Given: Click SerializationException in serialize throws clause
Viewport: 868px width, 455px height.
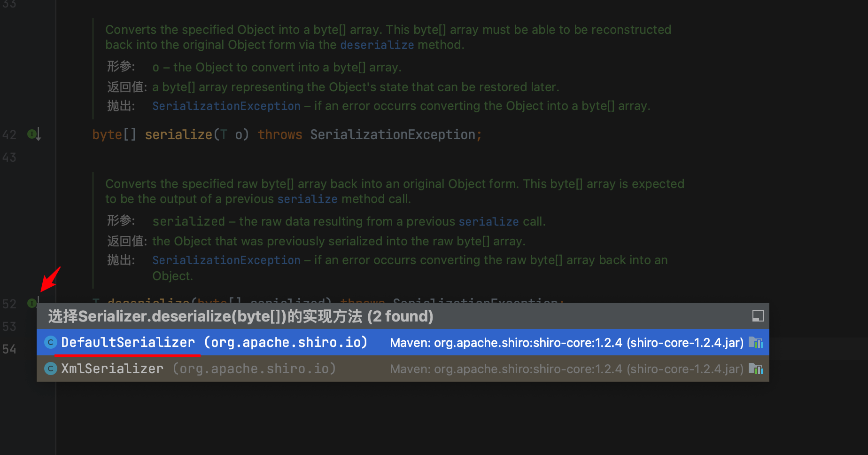Looking at the screenshot, I should [393, 135].
